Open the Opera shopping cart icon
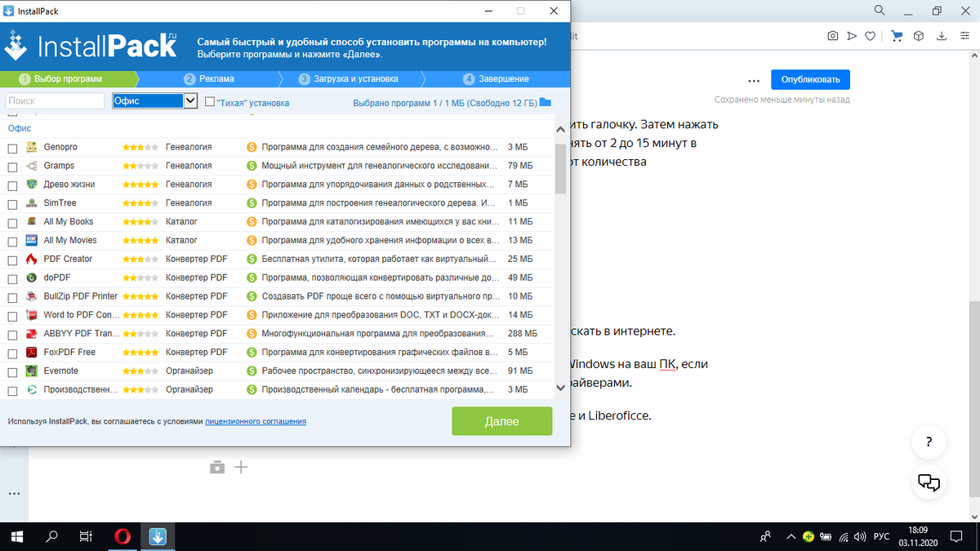The width and height of the screenshot is (980, 551). point(897,36)
